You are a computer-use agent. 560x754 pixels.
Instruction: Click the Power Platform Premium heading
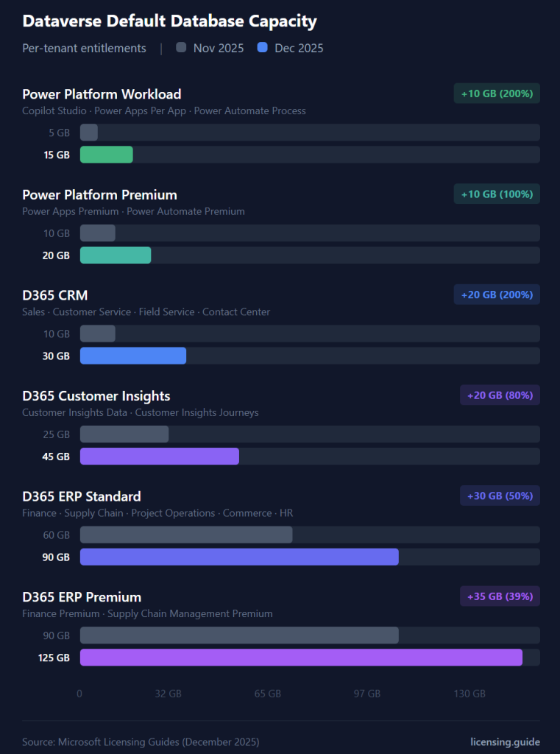[99, 195]
